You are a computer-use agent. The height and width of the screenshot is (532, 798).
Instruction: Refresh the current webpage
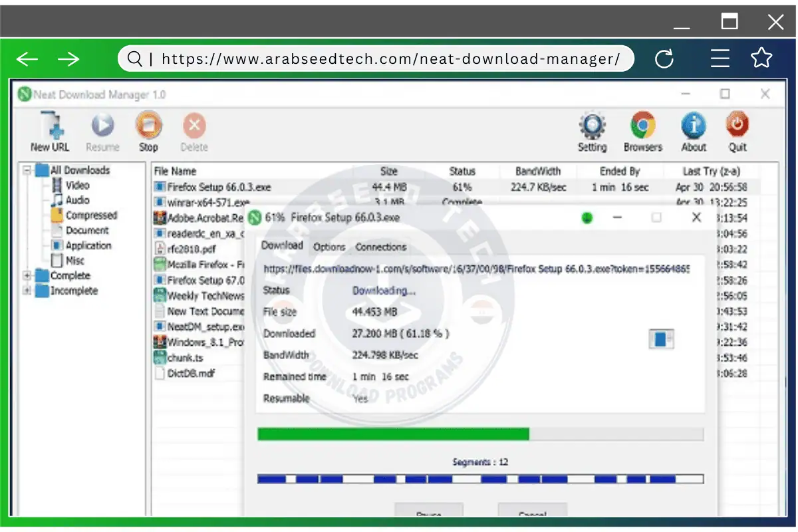664,59
